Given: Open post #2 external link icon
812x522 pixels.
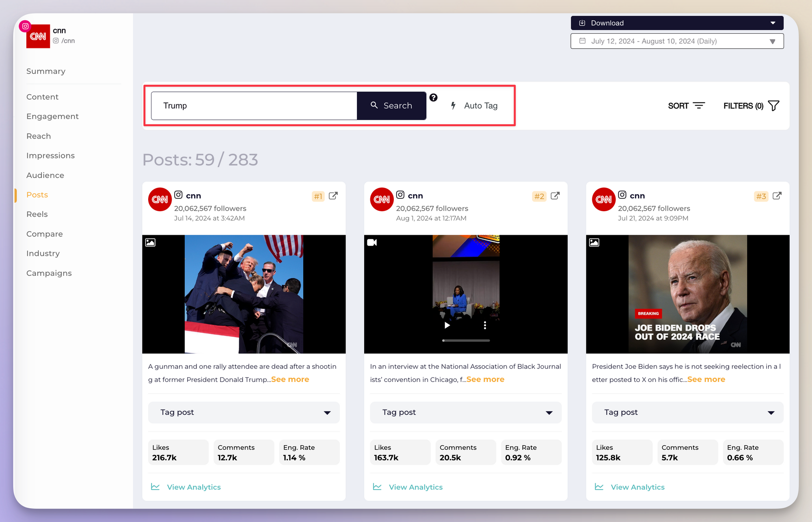Looking at the screenshot, I should (555, 196).
